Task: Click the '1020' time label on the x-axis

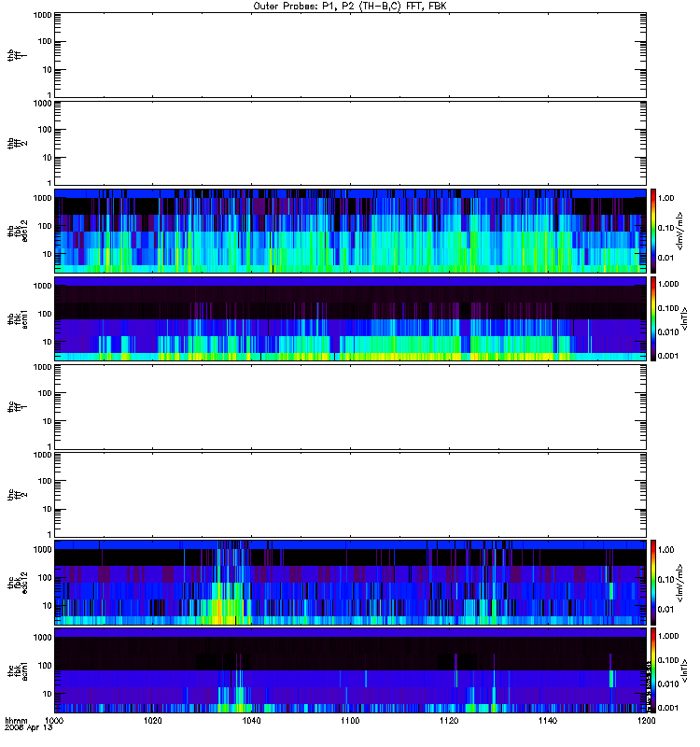Action: (152, 720)
